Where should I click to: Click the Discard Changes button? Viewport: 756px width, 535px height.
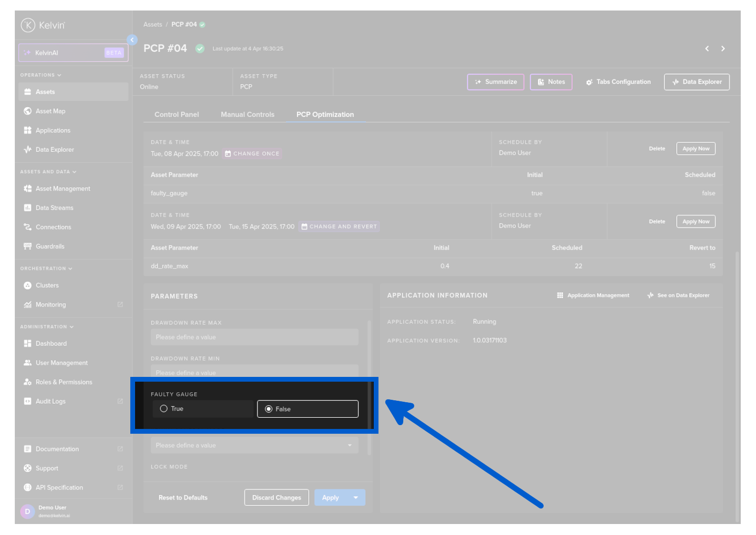pyautogui.click(x=276, y=498)
